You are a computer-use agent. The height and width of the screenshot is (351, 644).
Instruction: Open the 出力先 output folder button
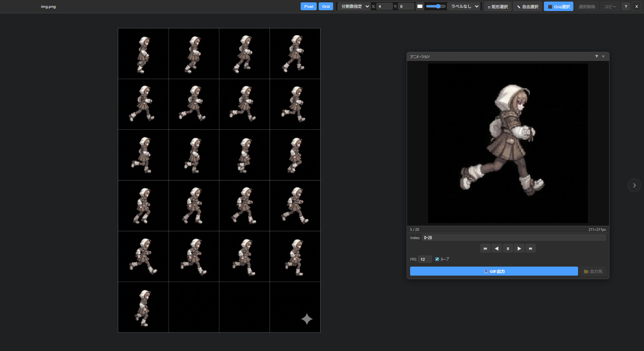pos(593,271)
